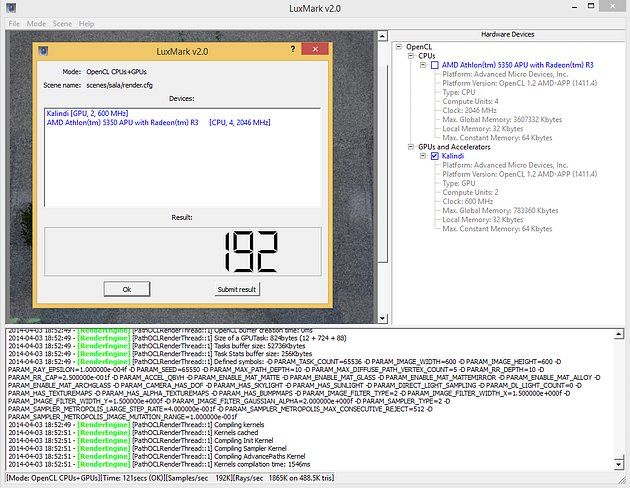Click scene name 'scenes/sala/render.cfg' text

tap(119, 85)
